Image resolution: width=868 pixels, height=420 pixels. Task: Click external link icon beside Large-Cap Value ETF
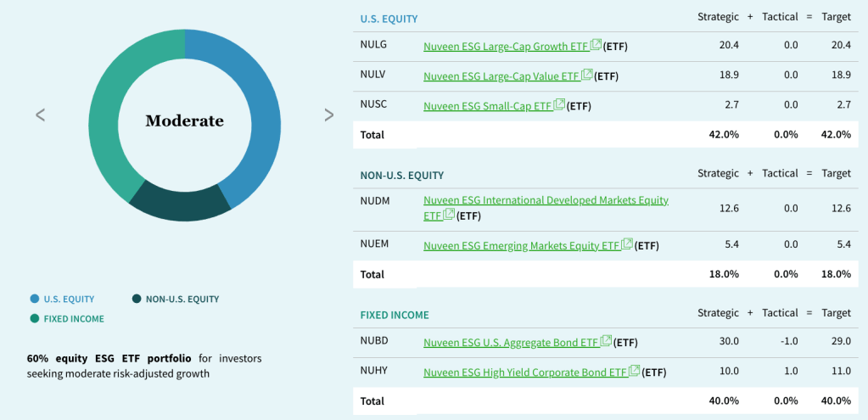pos(586,74)
